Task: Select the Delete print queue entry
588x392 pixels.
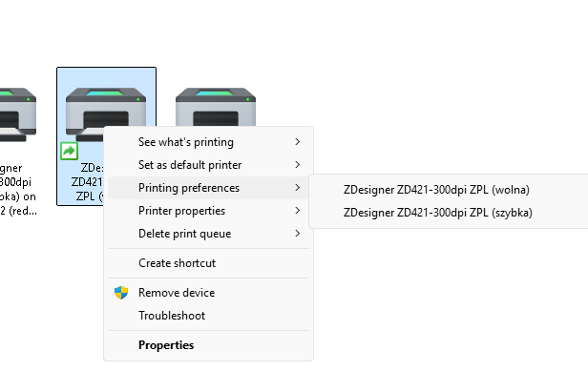Action: point(185,234)
